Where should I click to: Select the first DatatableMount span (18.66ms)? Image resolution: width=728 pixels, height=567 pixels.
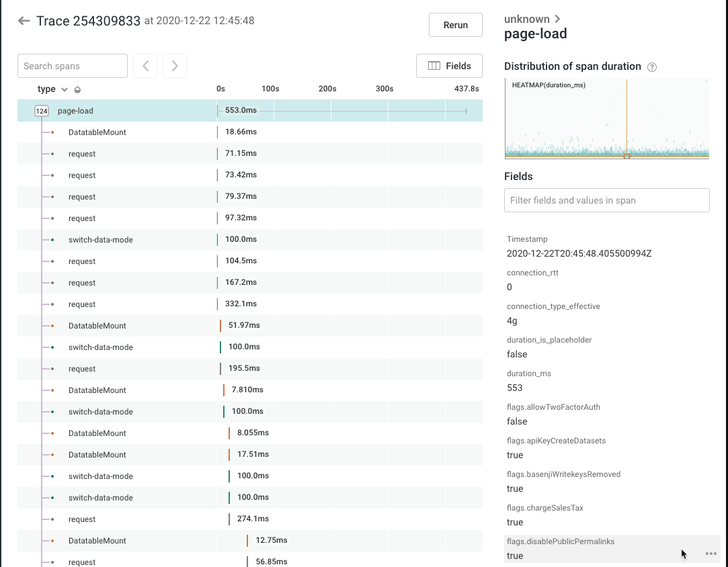[x=97, y=132]
